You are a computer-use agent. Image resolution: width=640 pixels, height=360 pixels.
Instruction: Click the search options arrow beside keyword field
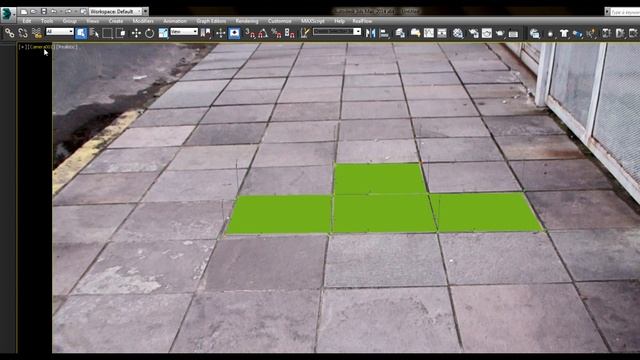[607, 12]
